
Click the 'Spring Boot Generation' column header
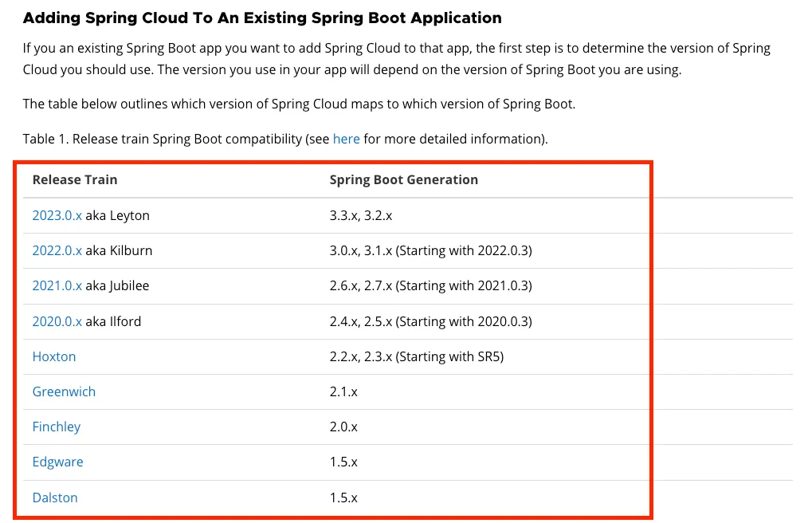404,180
